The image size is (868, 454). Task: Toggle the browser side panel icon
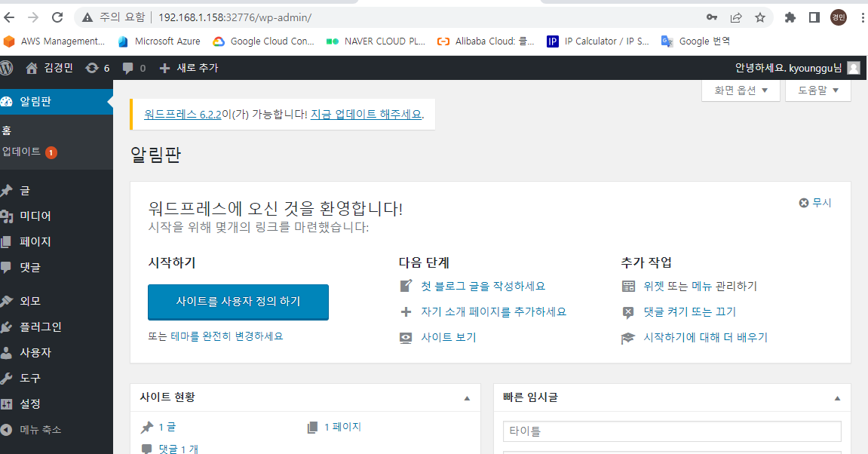point(814,17)
